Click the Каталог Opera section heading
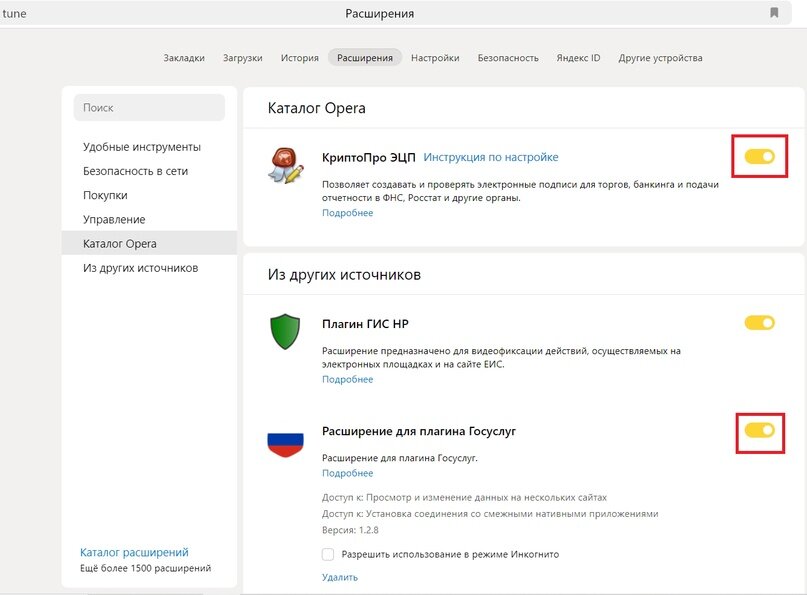 pos(317,108)
